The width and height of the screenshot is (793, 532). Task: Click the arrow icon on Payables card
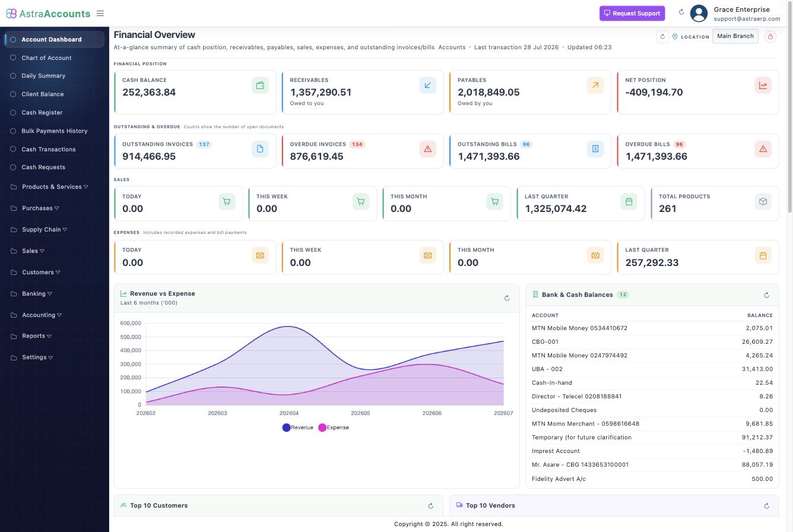595,85
